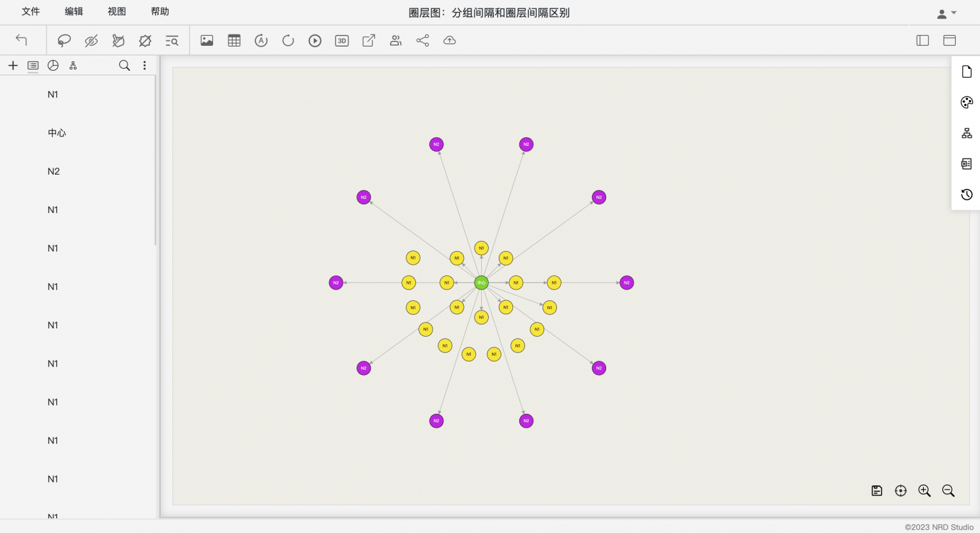Open the table view icon
This screenshot has height=533, width=980.
pyautogui.click(x=234, y=41)
